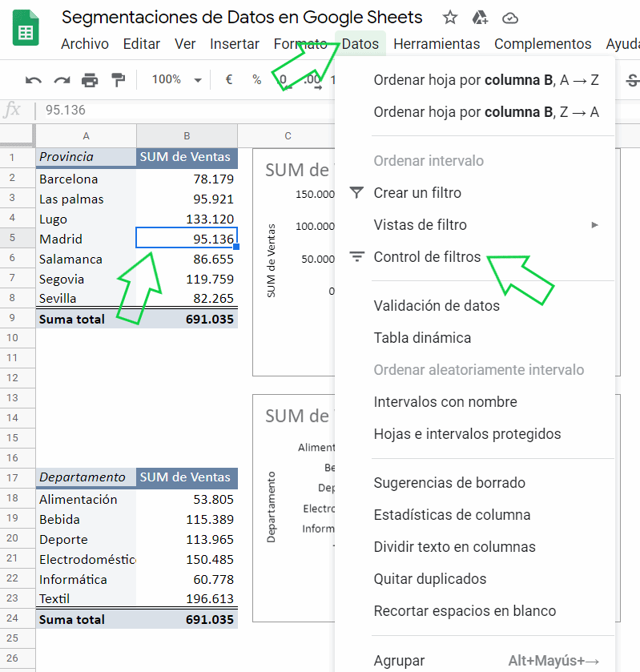Choose Recortar espacios en blanco

[475, 610]
